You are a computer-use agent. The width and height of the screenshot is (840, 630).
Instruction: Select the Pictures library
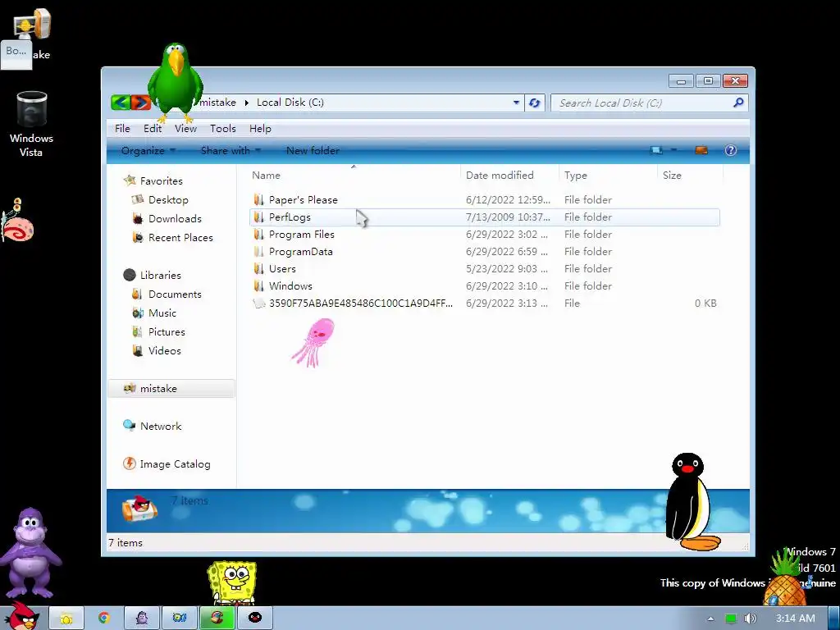click(x=166, y=331)
